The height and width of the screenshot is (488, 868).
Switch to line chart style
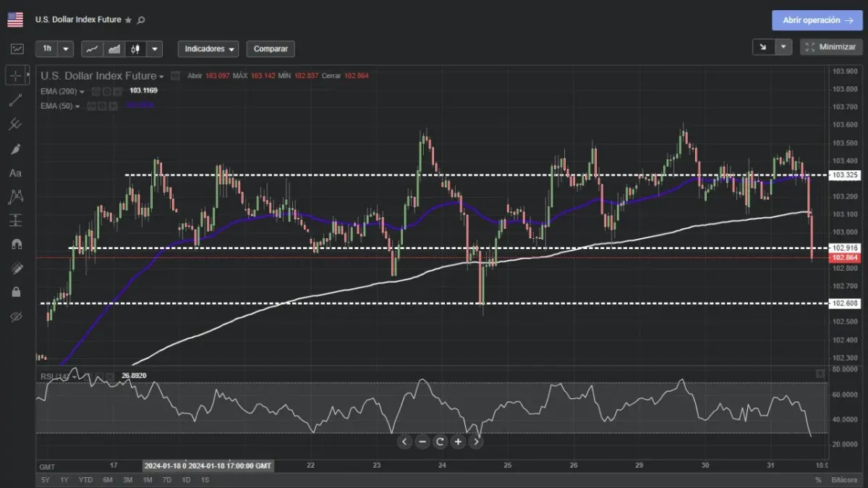92,49
